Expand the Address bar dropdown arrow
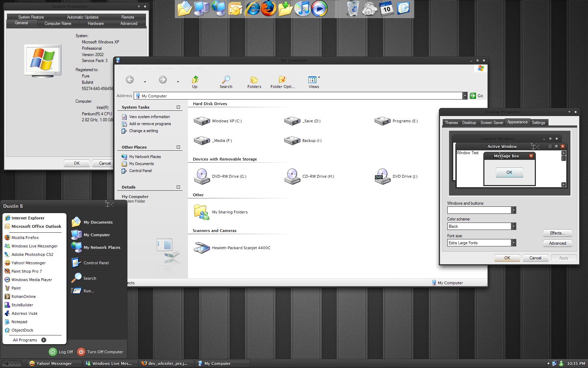 465,96
